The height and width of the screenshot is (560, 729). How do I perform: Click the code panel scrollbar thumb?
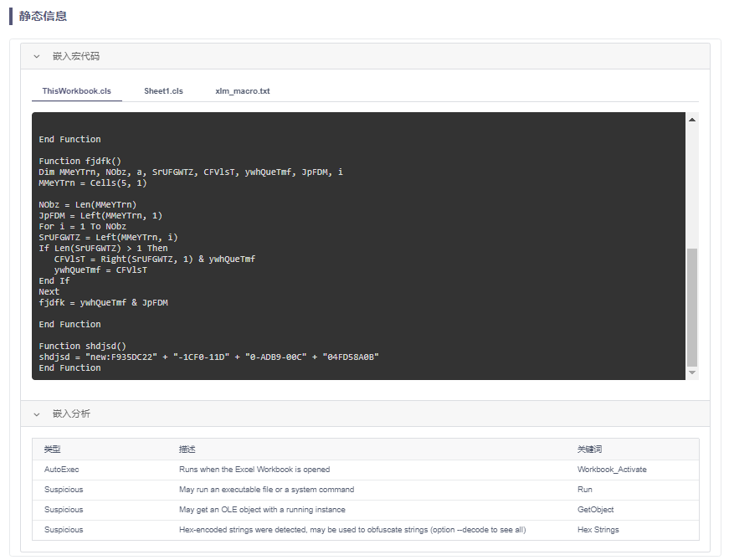pyautogui.click(x=692, y=307)
